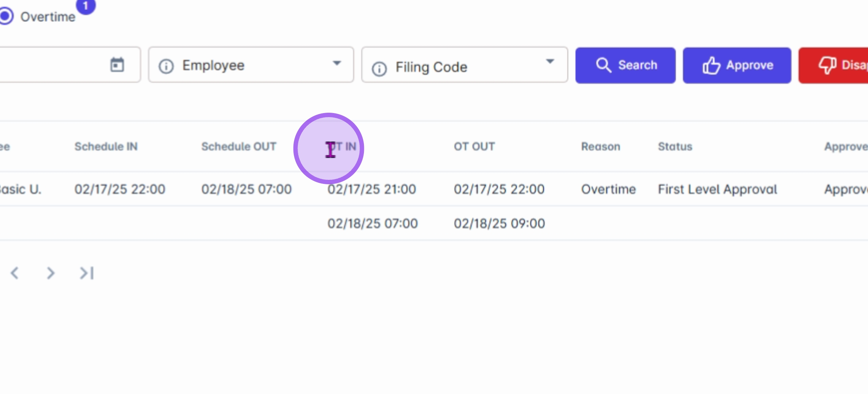Click the date input field
Screen dimensions: 868x394
click(x=51, y=65)
